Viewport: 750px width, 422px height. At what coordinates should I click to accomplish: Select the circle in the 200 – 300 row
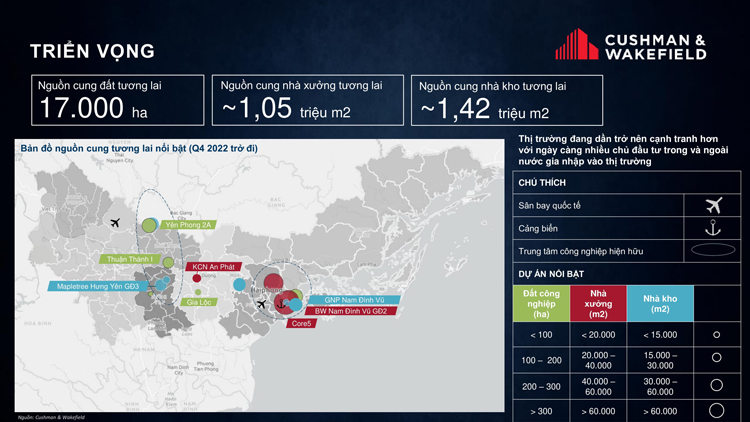[x=716, y=384]
